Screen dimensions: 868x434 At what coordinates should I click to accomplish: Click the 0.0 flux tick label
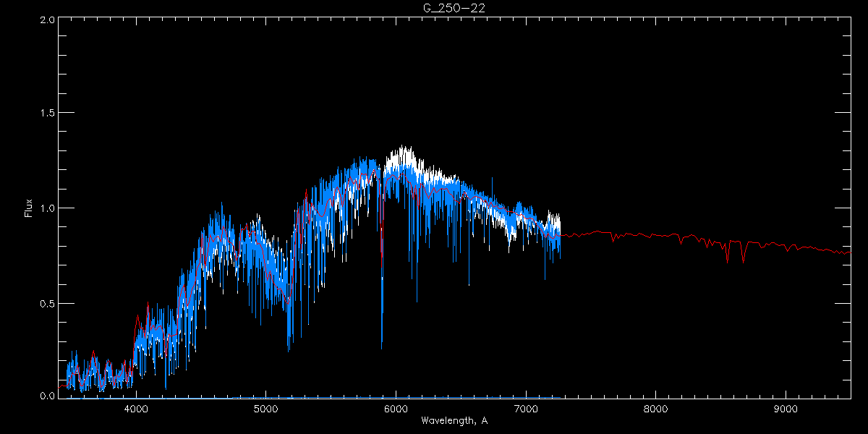(46, 396)
